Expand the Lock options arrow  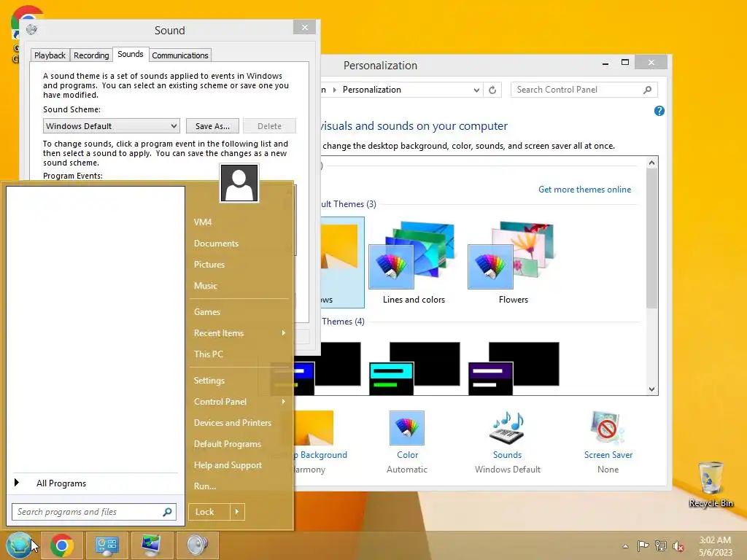pos(237,512)
